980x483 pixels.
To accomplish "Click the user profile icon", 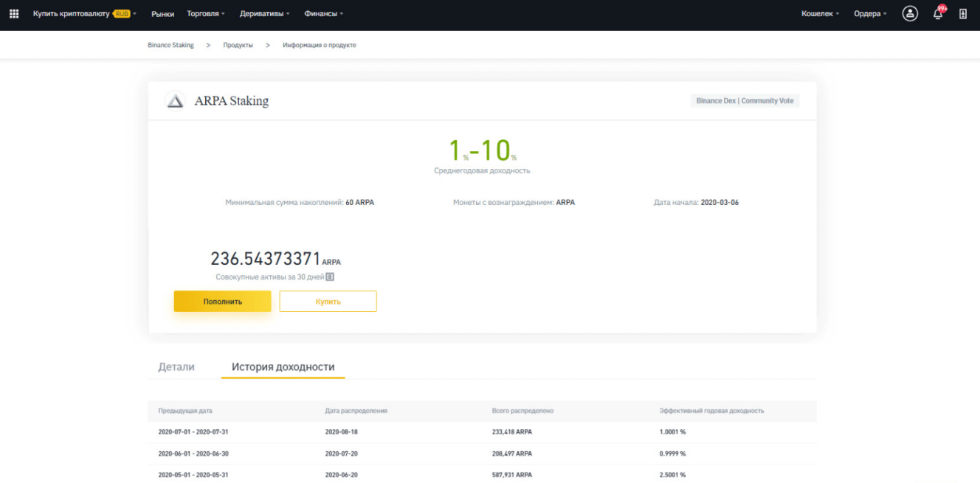I will point(910,13).
